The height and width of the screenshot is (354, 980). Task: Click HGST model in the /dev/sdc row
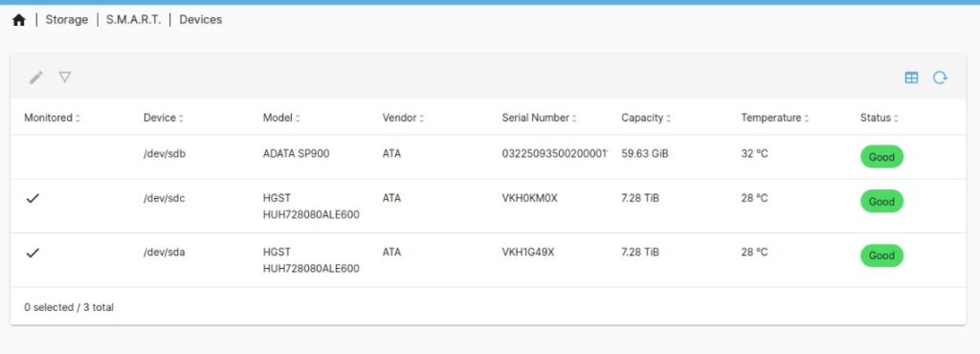click(x=311, y=206)
